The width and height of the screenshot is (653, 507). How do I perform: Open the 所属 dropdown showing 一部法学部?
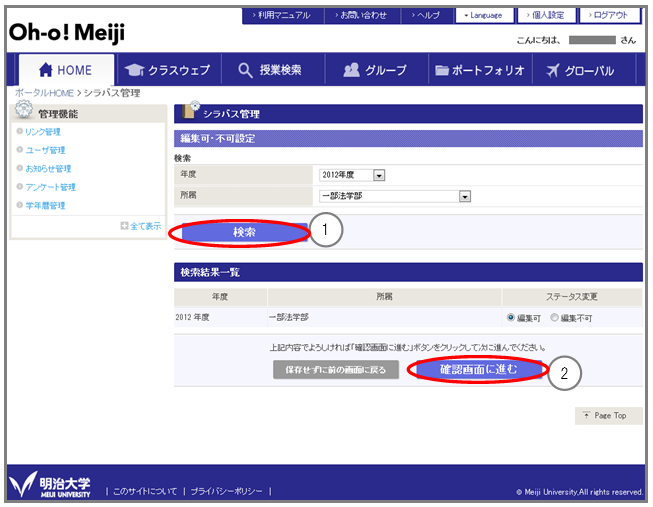[x=395, y=196]
